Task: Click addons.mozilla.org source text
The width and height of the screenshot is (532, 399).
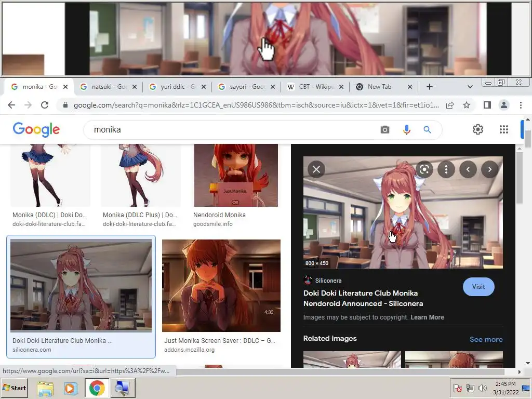Action: point(189,350)
